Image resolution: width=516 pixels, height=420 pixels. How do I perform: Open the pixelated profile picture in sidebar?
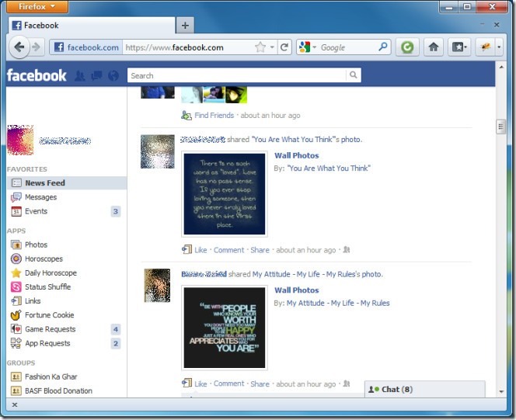click(x=20, y=140)
